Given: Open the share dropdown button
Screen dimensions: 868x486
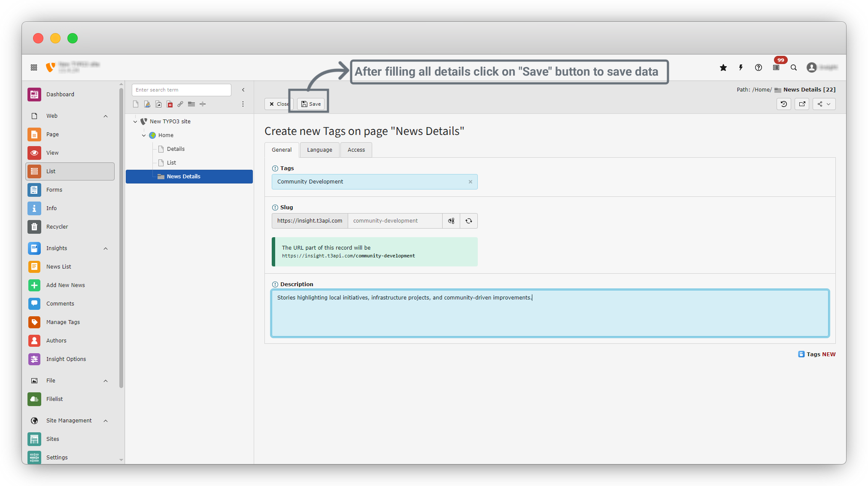Looking at the screenshot, I should click(824, 104).
